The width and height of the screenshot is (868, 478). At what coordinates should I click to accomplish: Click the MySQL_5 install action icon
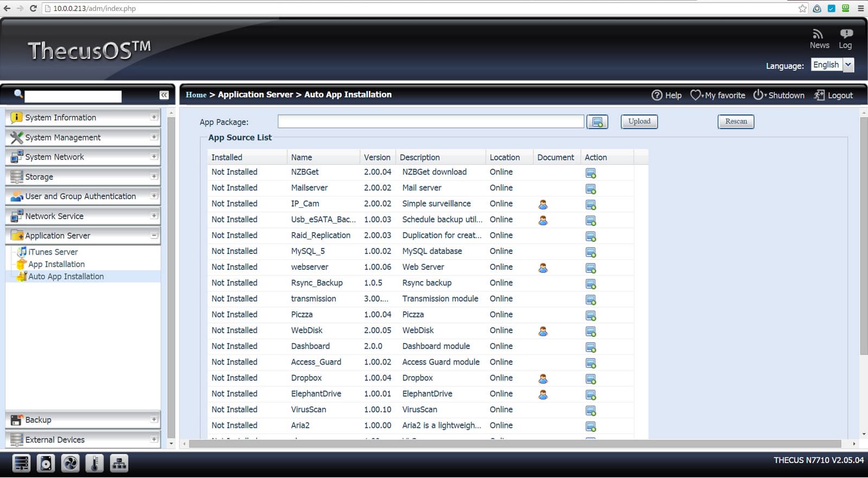click(591, 252)
